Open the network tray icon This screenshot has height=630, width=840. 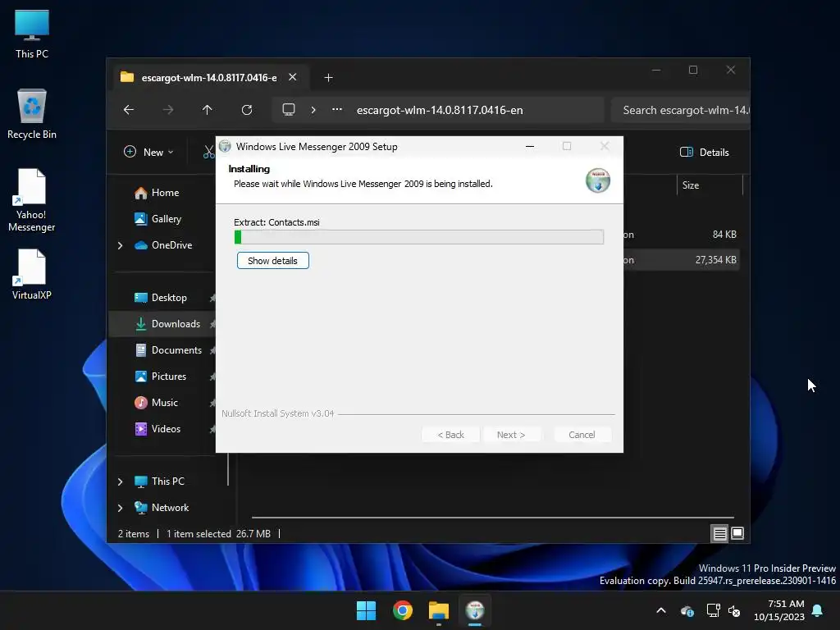tap(713, 610)
